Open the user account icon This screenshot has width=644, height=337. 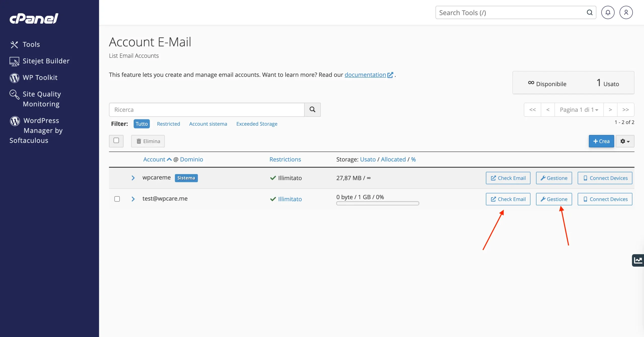626,13
